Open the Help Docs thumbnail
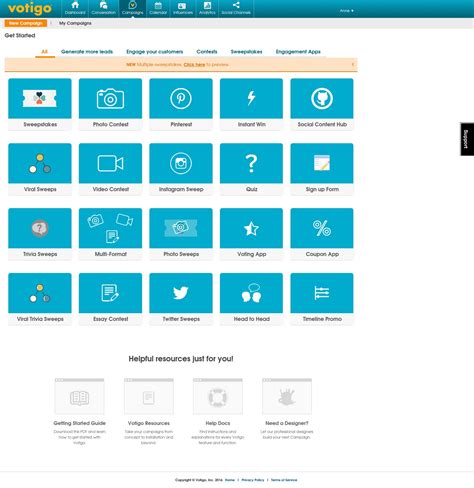The image size is (474, 488). tap(218, 396)
